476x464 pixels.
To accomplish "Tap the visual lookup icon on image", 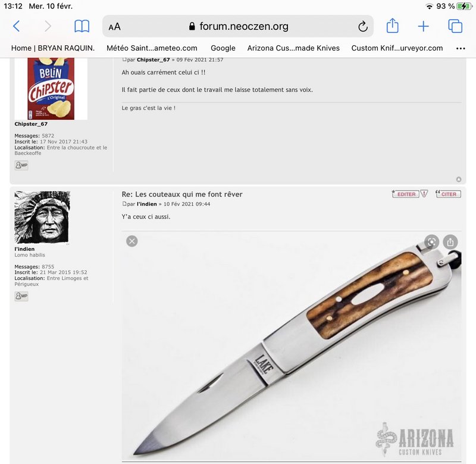I will tap(431, 242).
